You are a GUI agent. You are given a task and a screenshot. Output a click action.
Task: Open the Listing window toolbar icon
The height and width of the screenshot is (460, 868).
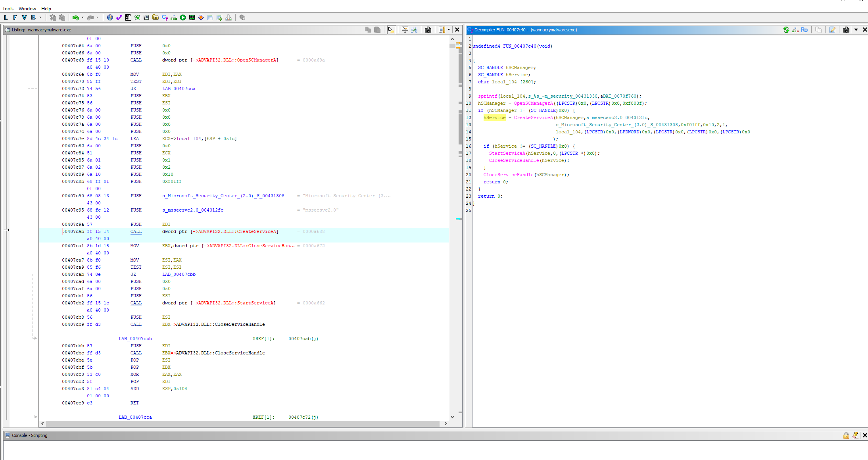[146, 17]
